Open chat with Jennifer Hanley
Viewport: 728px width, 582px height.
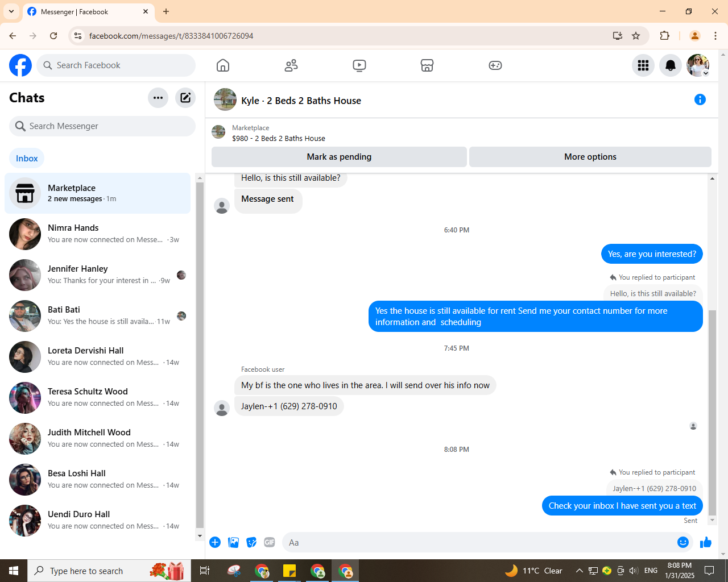[98, 275]
